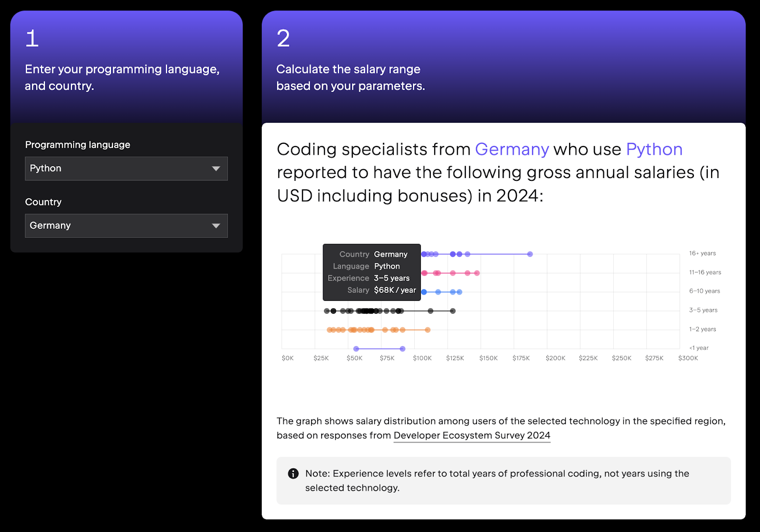Click the $150K axis label
Screen dimensions: 760x532
pos(488,358)
